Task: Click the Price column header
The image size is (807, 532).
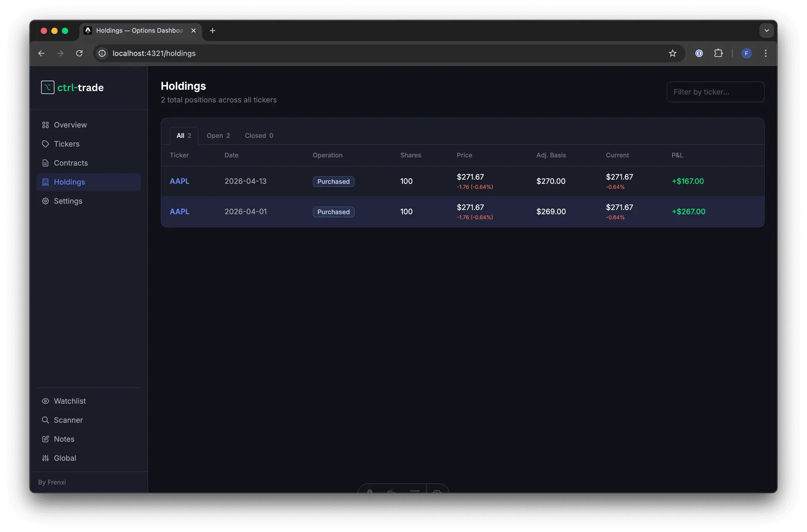Action: pyautogui.click(x=464, y=155)
